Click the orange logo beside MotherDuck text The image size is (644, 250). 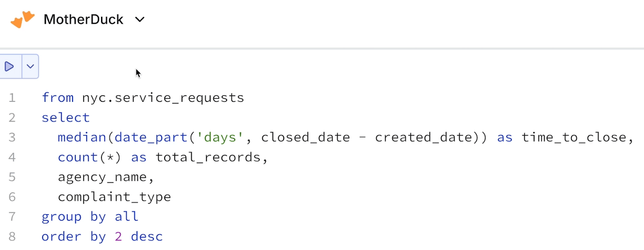pyautogui.click(x=23, y=19)
